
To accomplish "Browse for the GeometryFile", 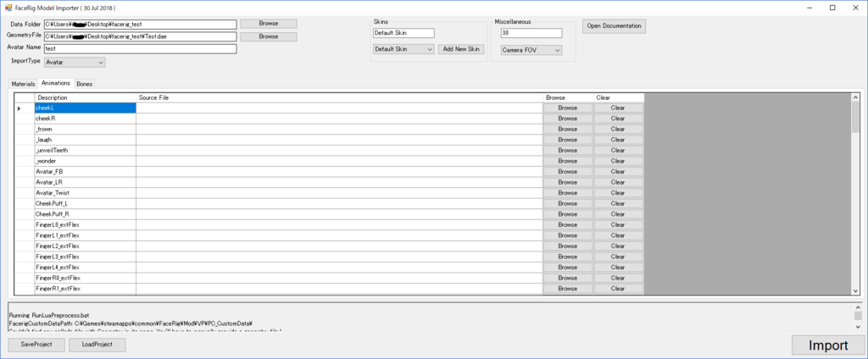I will [269, 36].
